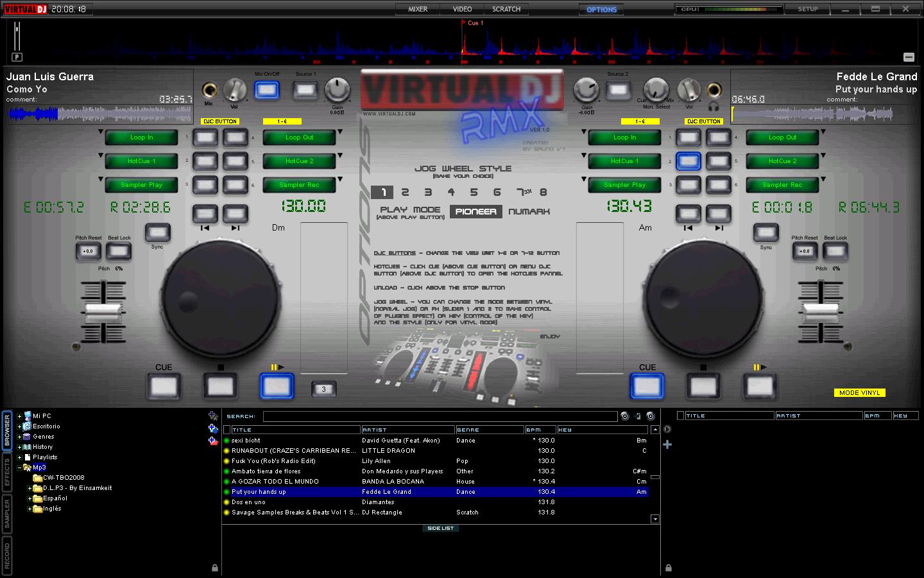Toggle the Mic On/Off switch
Viewport: 924px width, 578px height.
pos(268,91)
